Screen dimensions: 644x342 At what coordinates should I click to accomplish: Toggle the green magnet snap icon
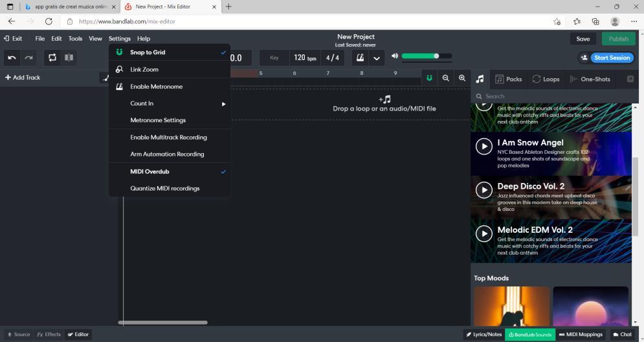pyautogui.click(x=429, y=78)
